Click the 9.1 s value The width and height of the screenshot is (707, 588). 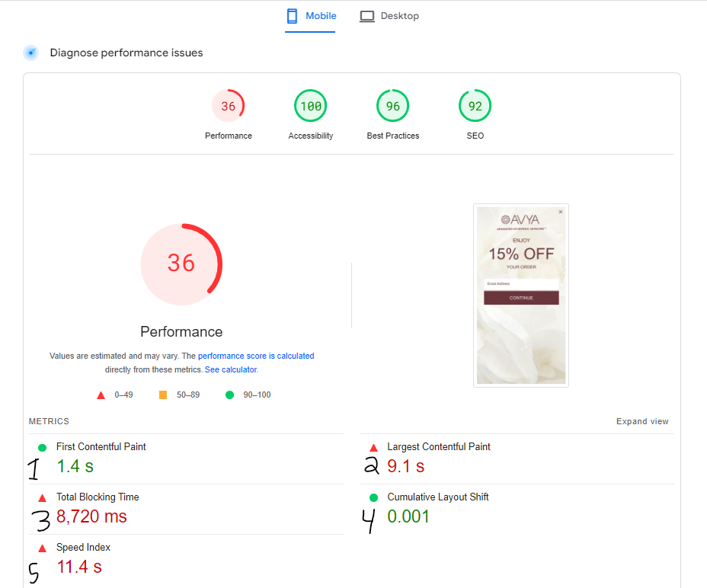point(406,466)
